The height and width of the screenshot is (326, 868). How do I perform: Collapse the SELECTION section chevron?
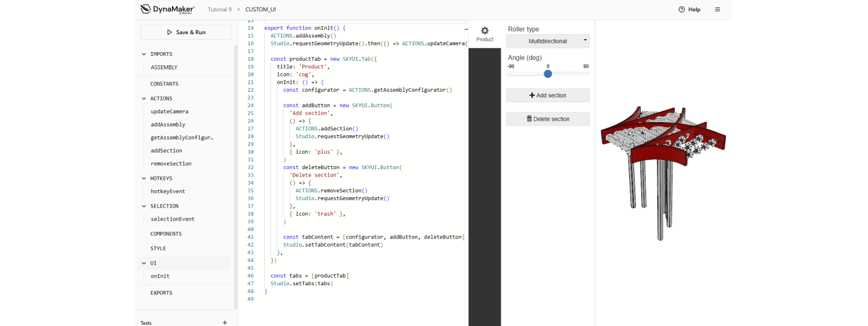pos(144,206)
